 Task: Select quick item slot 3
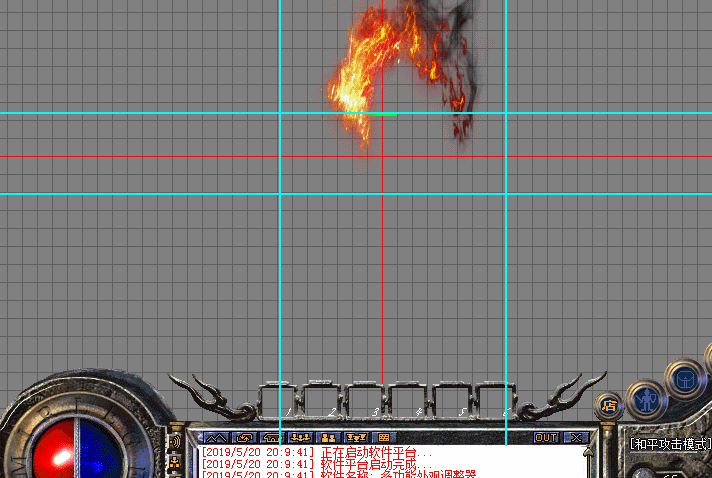click(364, 400)
